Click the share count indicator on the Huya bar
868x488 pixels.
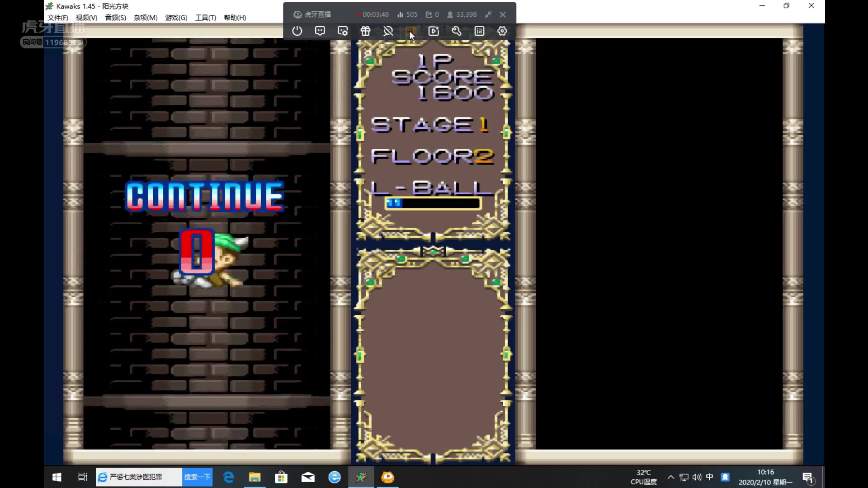(x=432, y=14)
